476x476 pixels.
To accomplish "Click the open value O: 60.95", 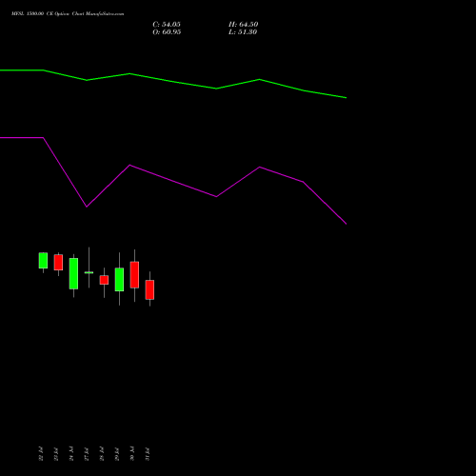I will point(167,32).
